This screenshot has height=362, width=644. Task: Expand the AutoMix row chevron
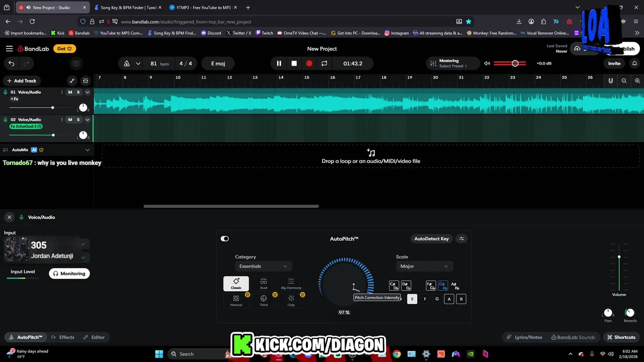88,150
